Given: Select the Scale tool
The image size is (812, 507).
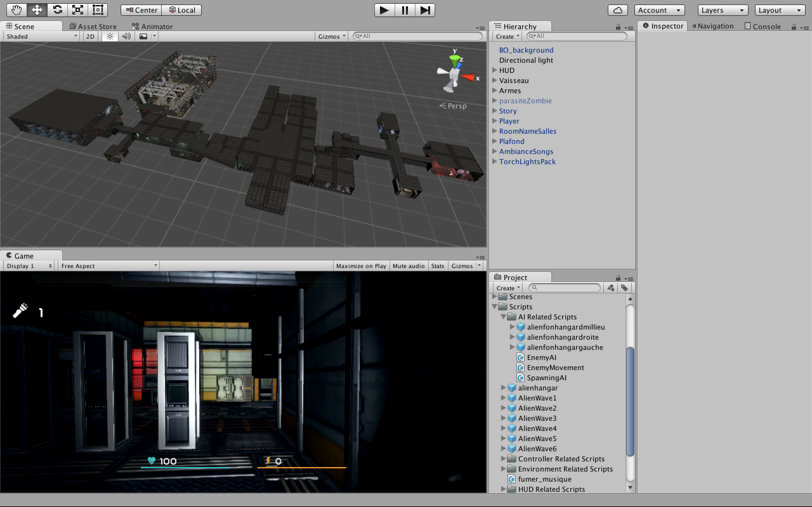Looking at the screenshot, I should [77, 10].
